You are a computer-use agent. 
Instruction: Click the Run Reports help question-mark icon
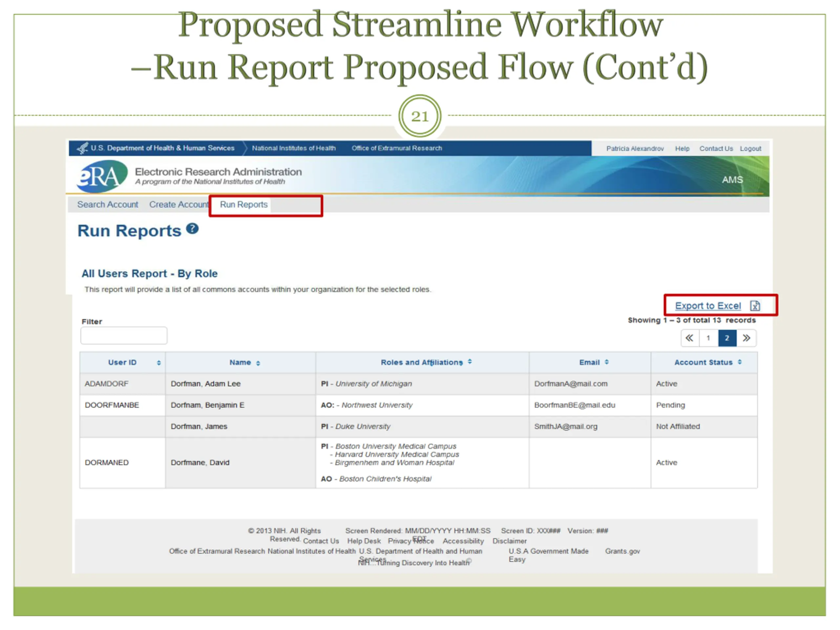[x=192, y=229]
